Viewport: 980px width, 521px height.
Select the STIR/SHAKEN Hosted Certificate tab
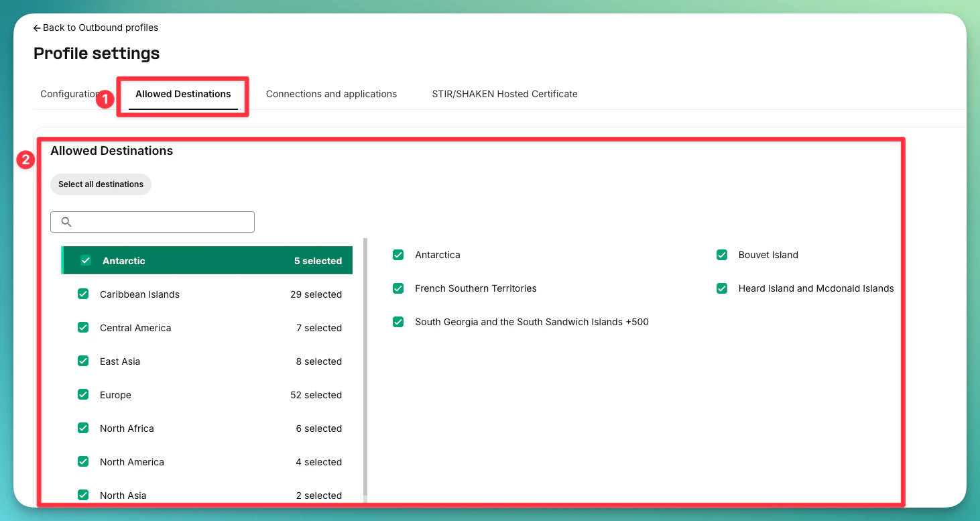505,94
